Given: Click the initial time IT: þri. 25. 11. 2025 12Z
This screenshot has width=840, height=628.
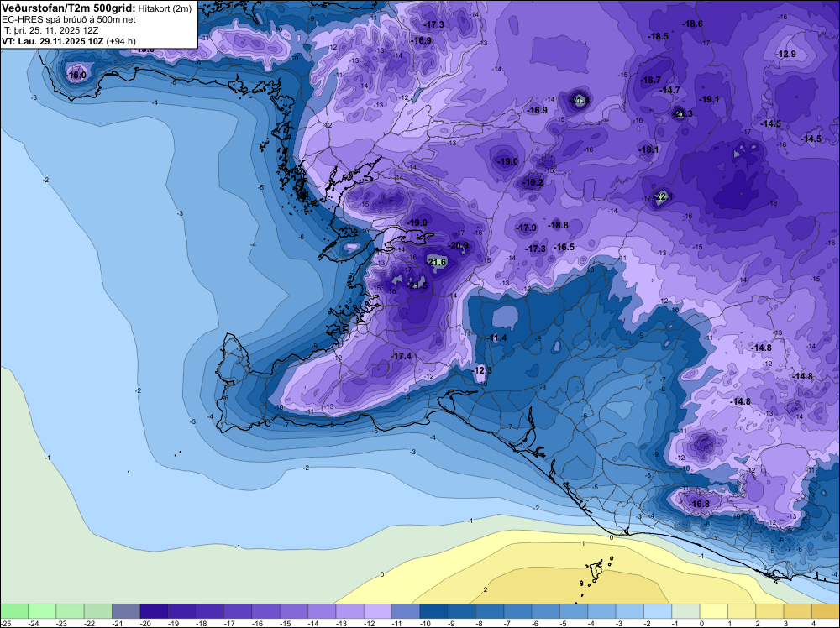Looking at the screenshot, I should click(50, 30).
